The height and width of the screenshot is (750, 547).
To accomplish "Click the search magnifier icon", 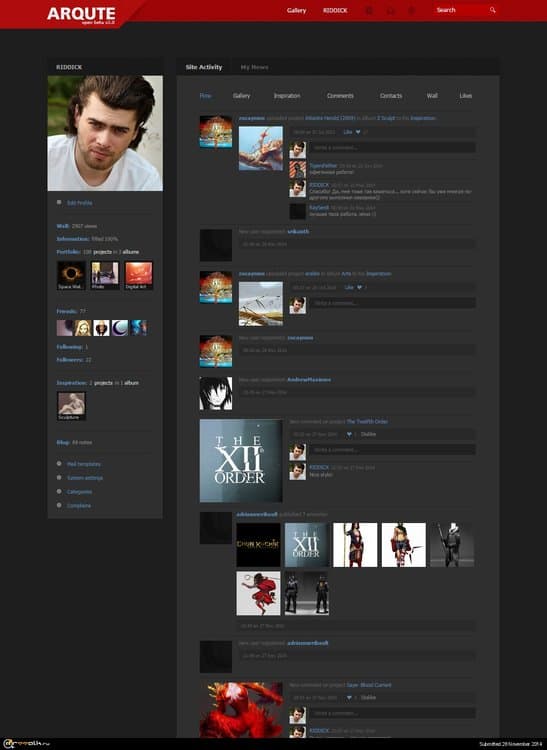I will click(492, 10).
